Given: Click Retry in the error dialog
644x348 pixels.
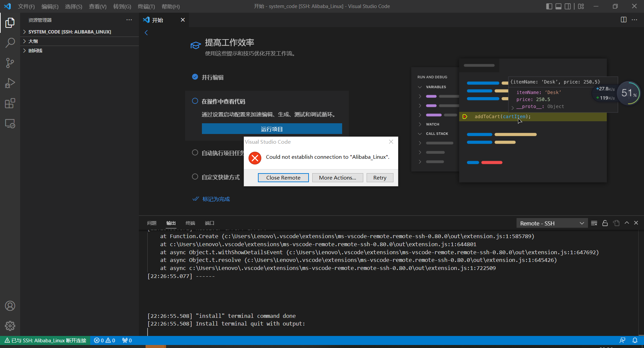Looking at the screenshot, I should (x=380, y=178).
